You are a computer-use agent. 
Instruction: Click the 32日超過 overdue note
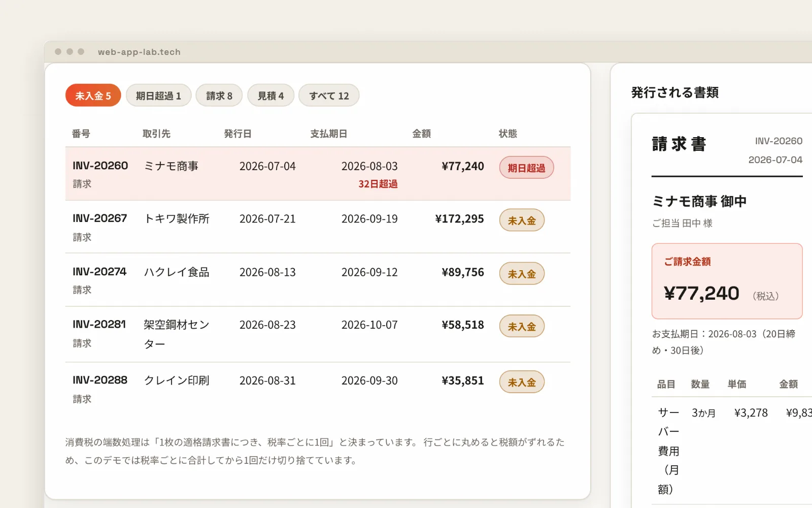click(x=378, y=184)
